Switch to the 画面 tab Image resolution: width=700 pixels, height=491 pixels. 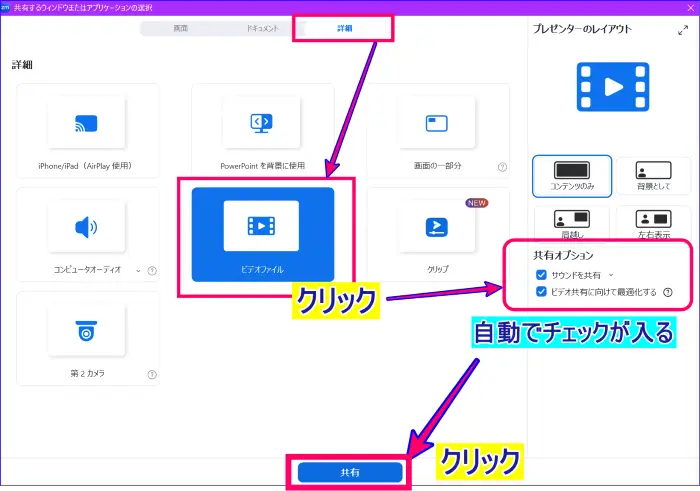point(180,29)
